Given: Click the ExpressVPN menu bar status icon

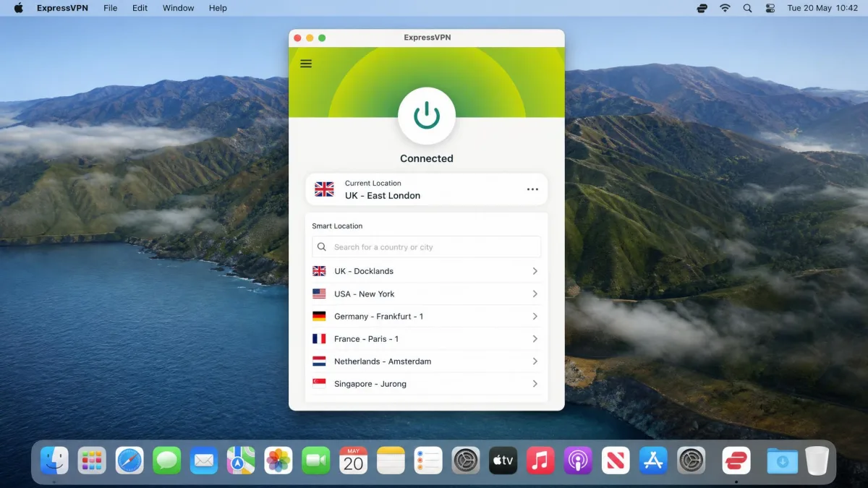Looking at the screenshot, I should point(702,8).
